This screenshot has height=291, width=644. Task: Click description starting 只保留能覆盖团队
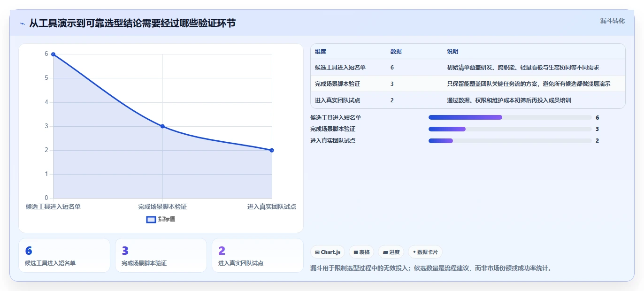pyautogui.click(x=529, y=84)
